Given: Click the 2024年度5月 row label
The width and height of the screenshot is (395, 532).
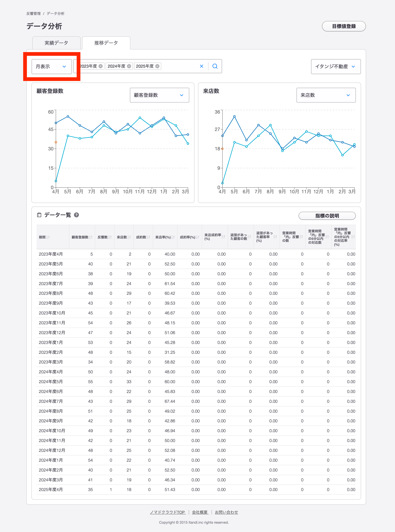Looking at the screenshot, I should (x=51, y=382).
